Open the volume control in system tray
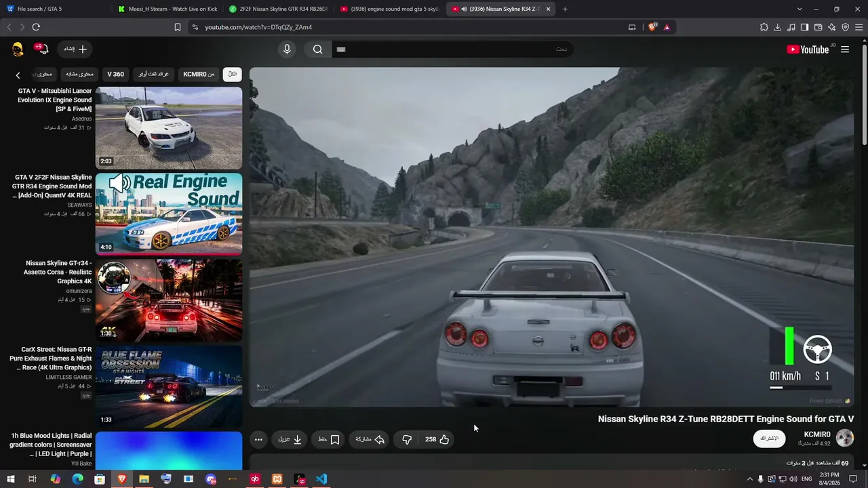This screenshot has width=868, height=488. [793, 479]
